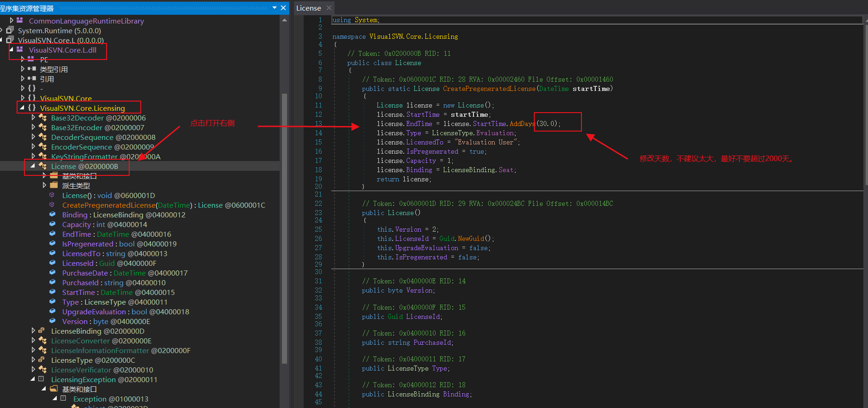Collapse the License @0200000B class node
Image resolution: width=868 pixels, height=408 pixels.
[x=33, y=166]
